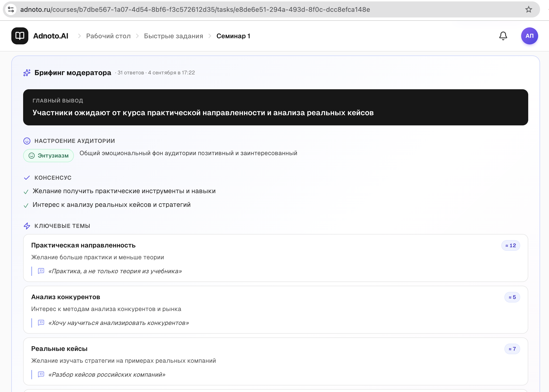Click Adnoto.AI brand name
This screenshot has height=392, width=549.
(x=51, y=36)
